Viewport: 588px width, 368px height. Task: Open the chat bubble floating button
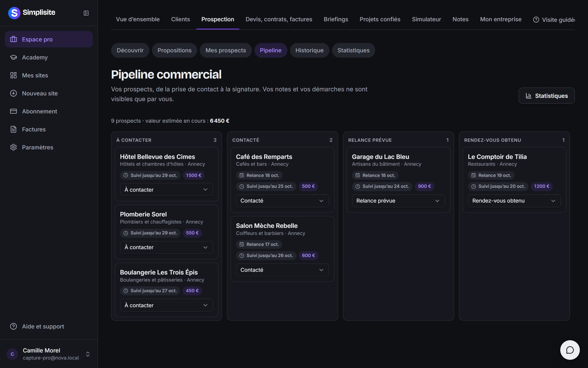pyautogui.click(x=570, y=350)
